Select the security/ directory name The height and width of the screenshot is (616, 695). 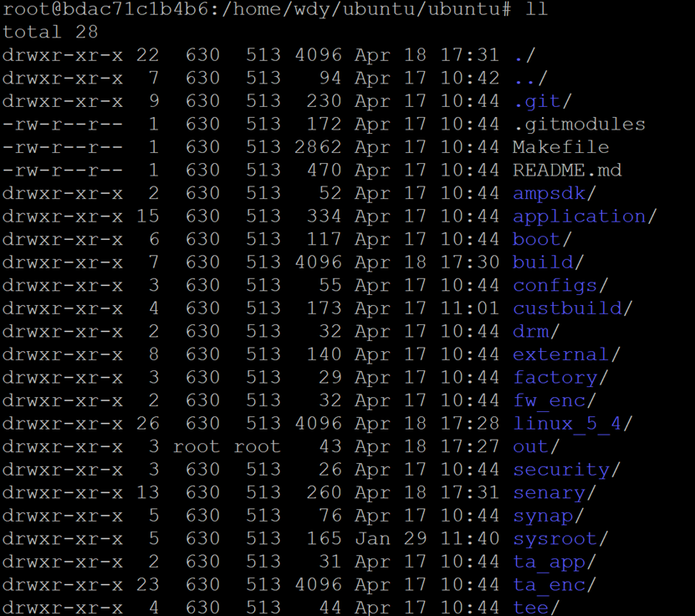[x=567, y=470]
